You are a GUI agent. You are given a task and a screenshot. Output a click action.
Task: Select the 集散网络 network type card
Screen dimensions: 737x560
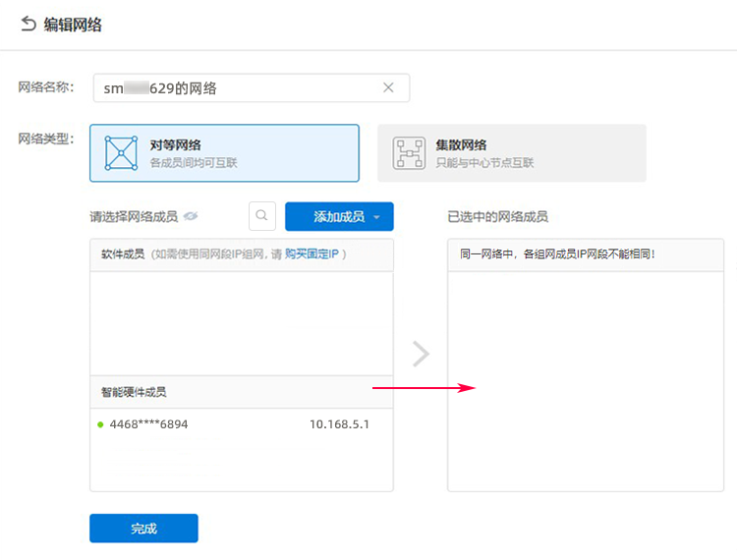click(x=512, y=153)
